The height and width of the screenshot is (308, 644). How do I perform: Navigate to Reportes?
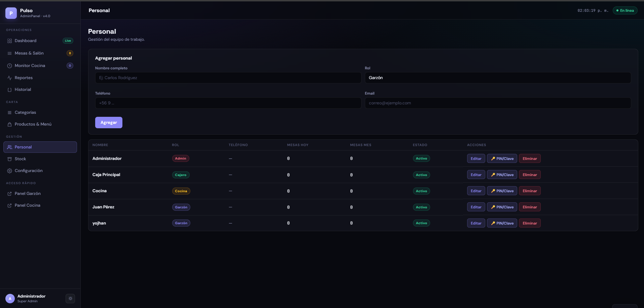click(x=40, y=78)
